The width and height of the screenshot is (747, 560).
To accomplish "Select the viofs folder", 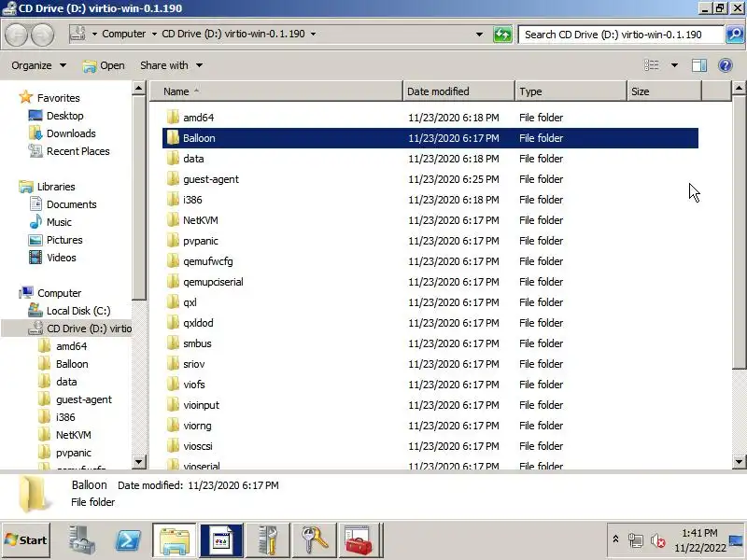I will pos(430,385).
